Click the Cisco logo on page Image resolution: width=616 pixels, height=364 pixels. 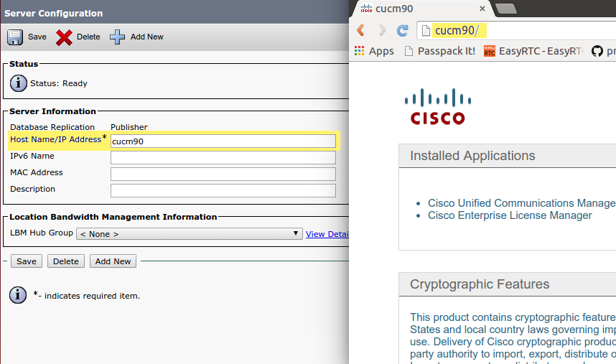[438, 106]
